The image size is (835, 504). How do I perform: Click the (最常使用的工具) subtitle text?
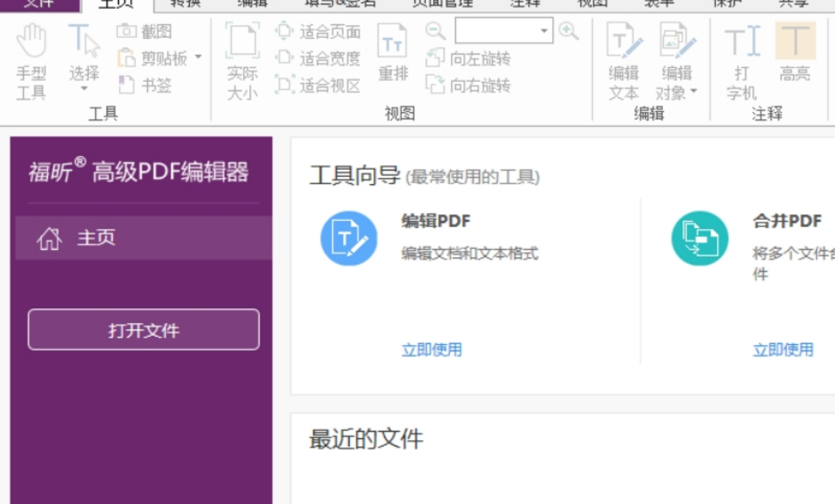tap(472, 177)
